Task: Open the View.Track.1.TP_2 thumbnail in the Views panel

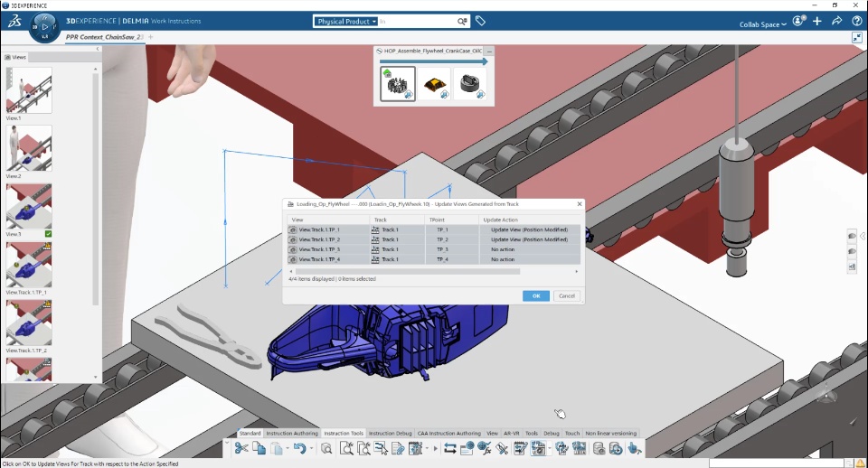Action: pyautogui.click(x=29, y=323)
